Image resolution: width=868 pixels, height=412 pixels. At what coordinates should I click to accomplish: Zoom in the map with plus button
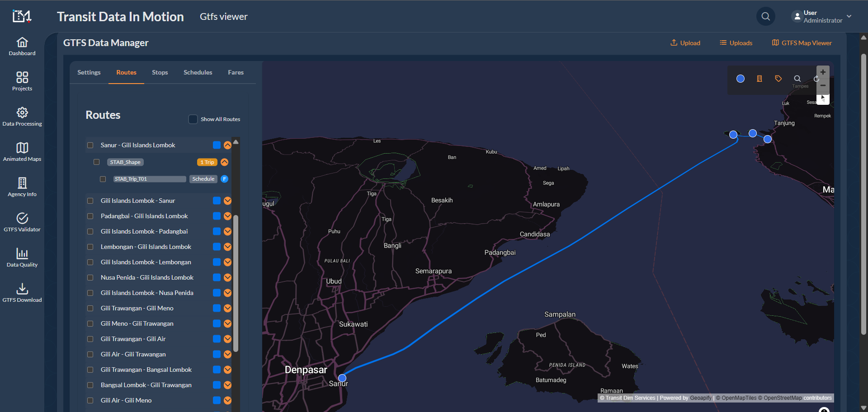coord(823,72)
